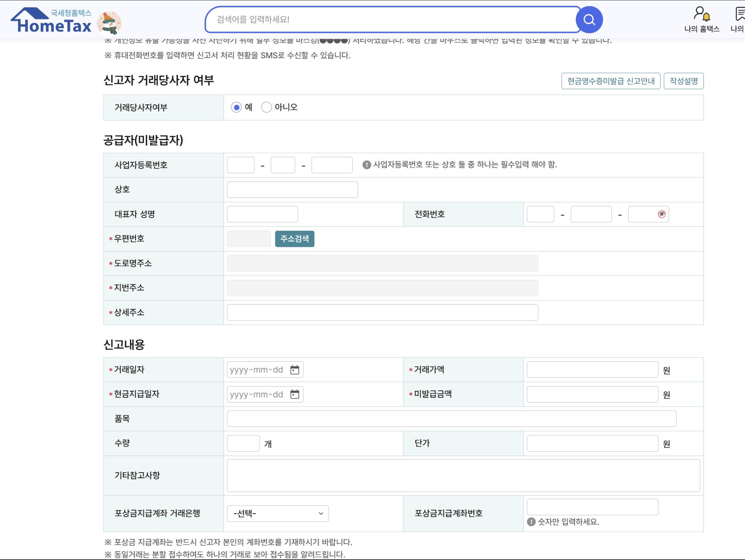The width and height of the screenshot is (745, 560).
Task: Click the 현금지급일자 date field
Action: click(257, 394)
